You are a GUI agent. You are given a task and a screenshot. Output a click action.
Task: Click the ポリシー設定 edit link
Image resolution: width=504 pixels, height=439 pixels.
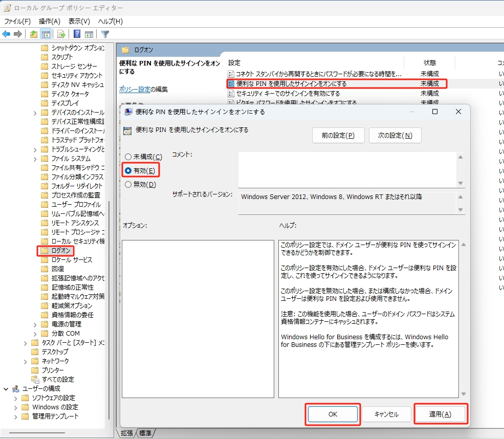[x=135, y=89]
